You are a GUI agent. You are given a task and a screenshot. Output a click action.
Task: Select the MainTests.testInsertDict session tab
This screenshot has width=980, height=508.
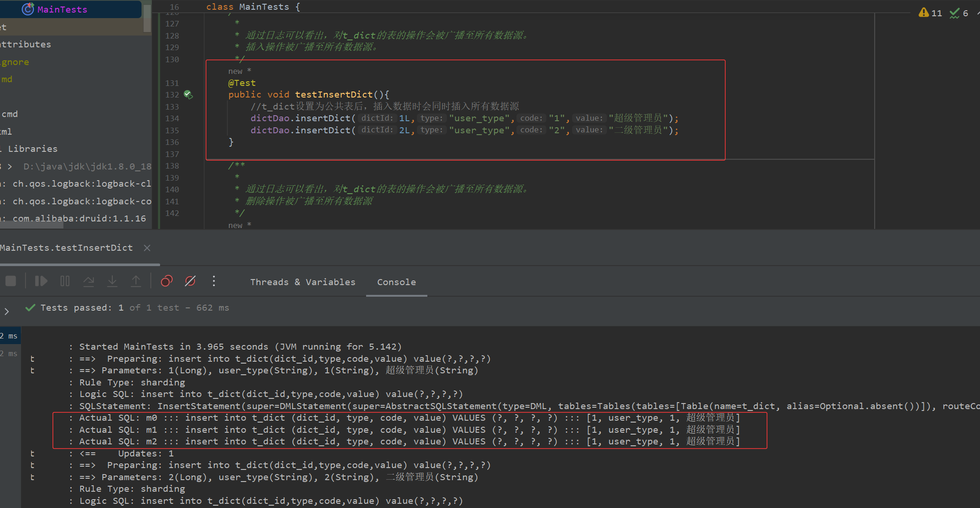click(66, 248)
